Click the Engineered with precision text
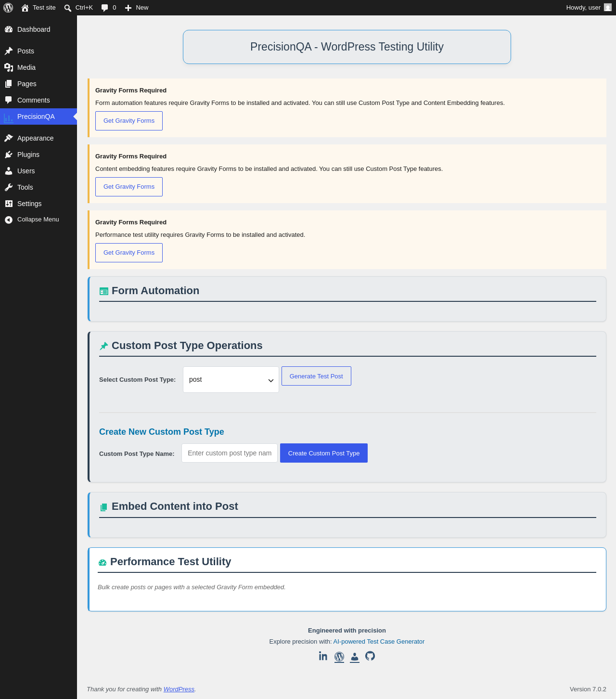This screenshot has height=699, width=616. pyautogui.click(x=347, y=631)
